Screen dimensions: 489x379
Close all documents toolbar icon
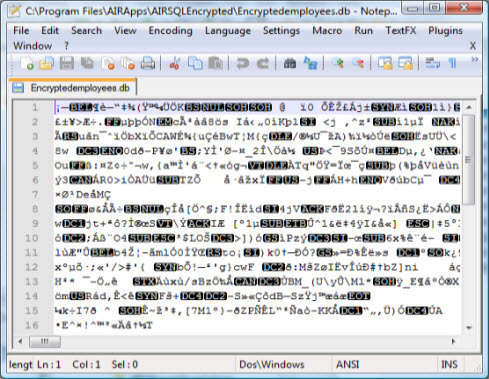[128, 63]
